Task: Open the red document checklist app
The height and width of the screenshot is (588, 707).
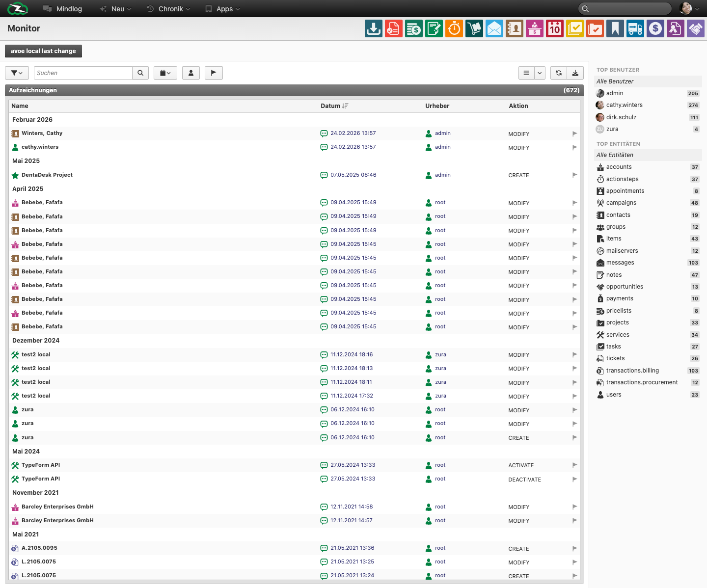Action: 394,28
